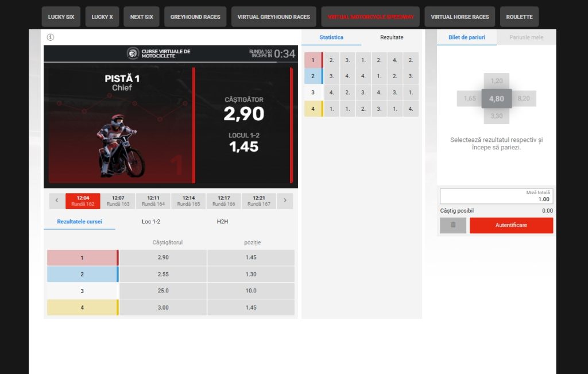This screenshot has height=374, width=588.
Task: Open Virtual Motorcycle Speedway
Action: pyautogui.click(x=370, y=17)
